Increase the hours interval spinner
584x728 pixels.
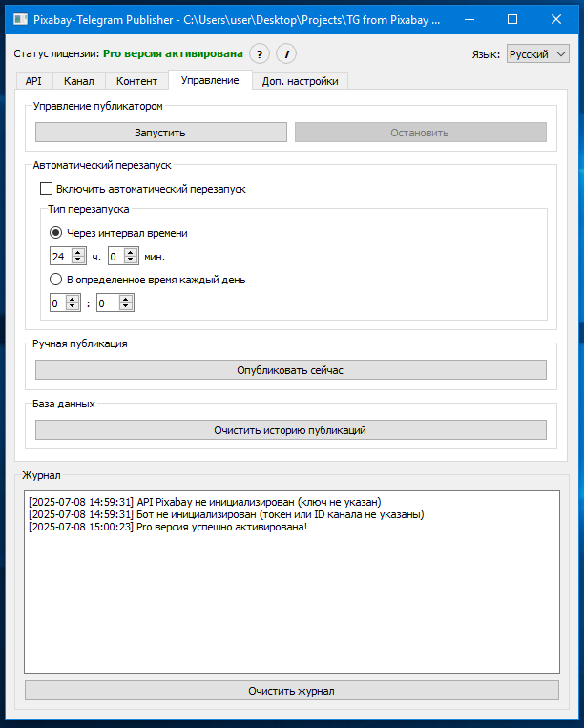point(78,253)
